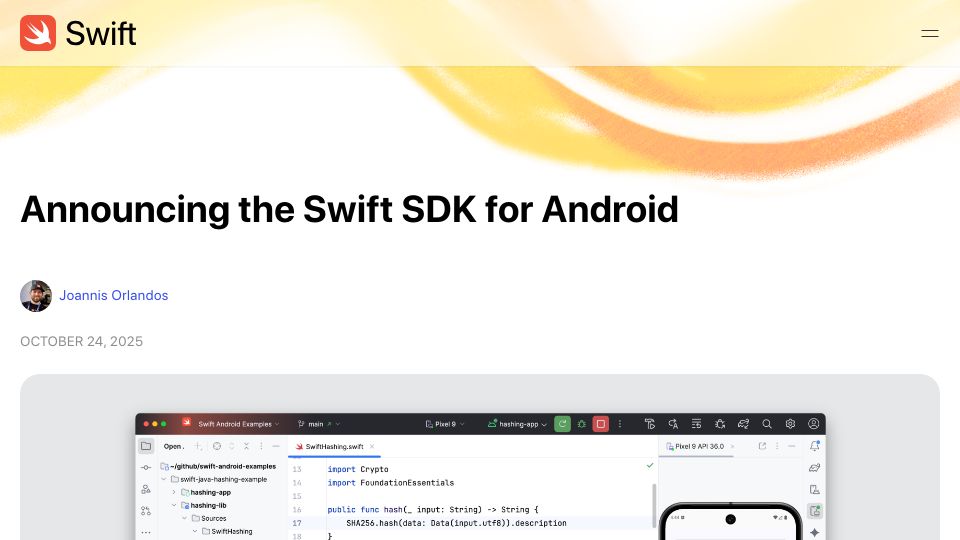Select hashing-lib in project tree
This screenshot has width=960, height=540.
[x=203, y=506]
